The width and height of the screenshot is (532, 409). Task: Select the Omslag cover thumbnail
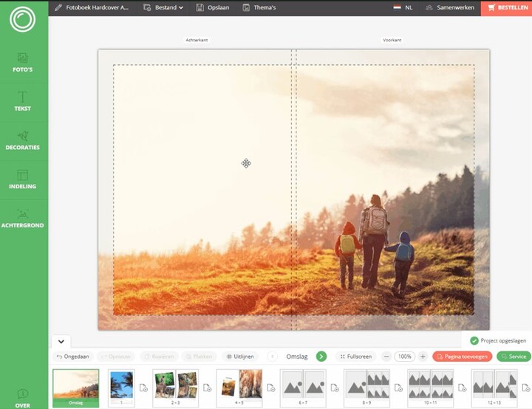point(76,388)
